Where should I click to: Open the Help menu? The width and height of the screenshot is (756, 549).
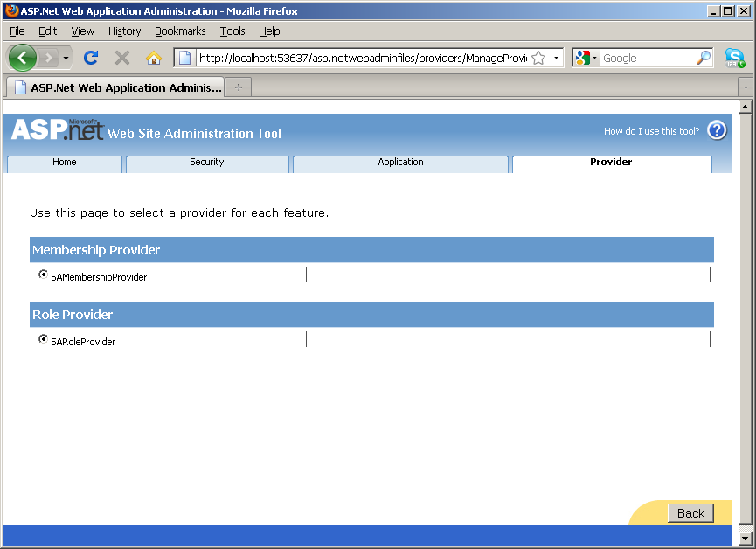[x=269, y=31]
